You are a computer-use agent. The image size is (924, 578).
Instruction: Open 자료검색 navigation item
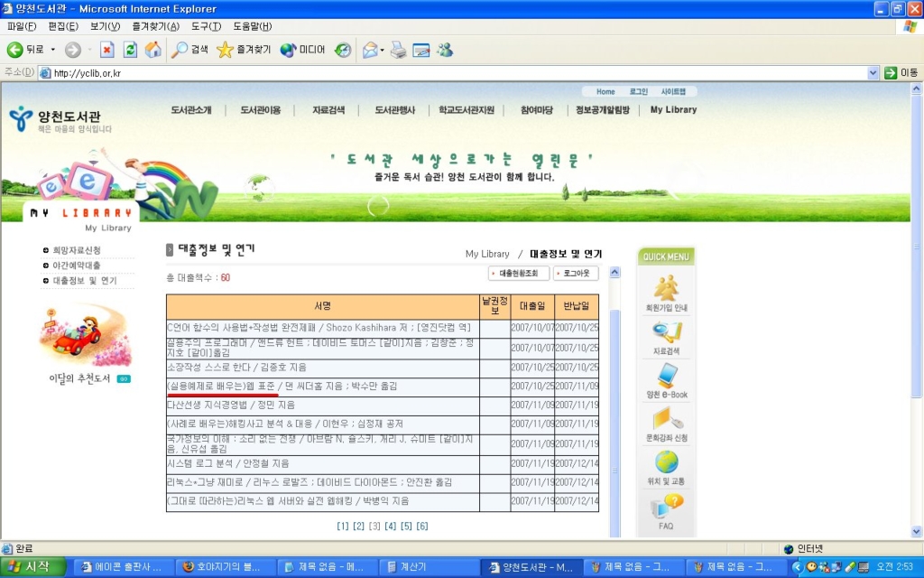(328, 109)
